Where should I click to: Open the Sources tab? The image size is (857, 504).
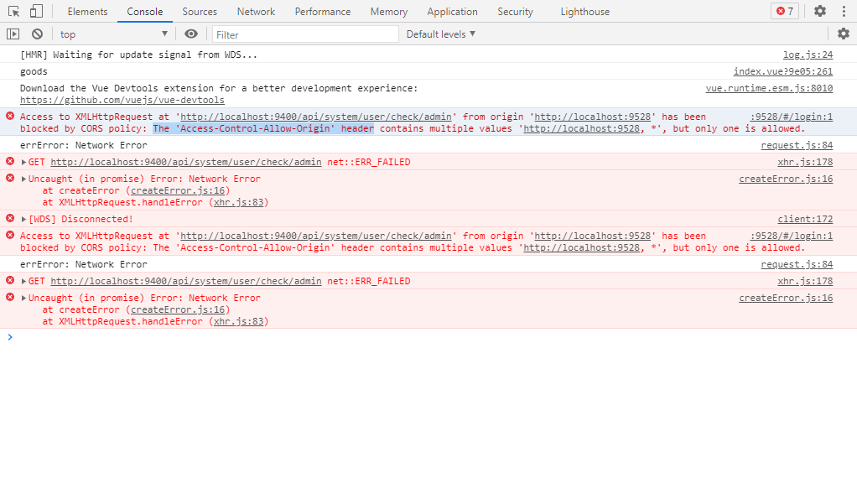click(x=200, y=12)
